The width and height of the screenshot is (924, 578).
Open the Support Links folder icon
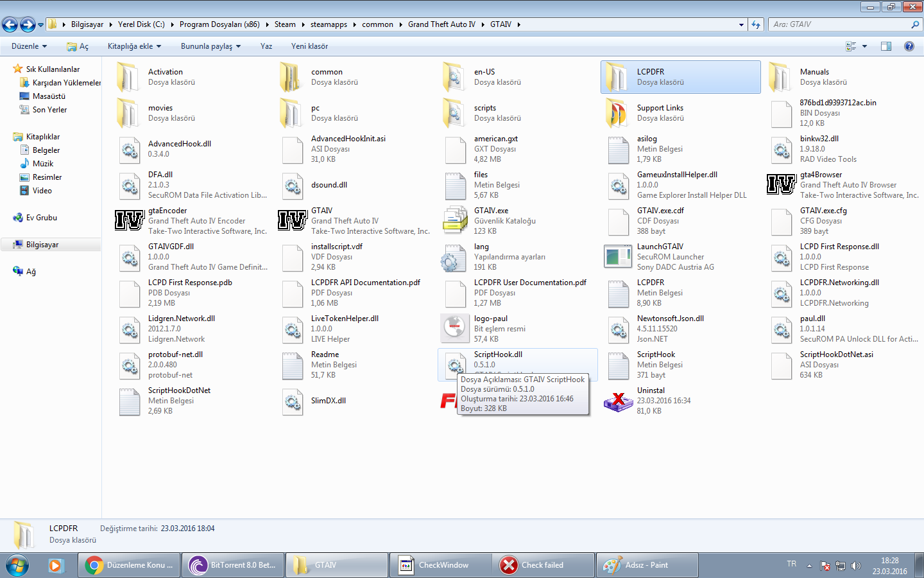coord(617,113)
